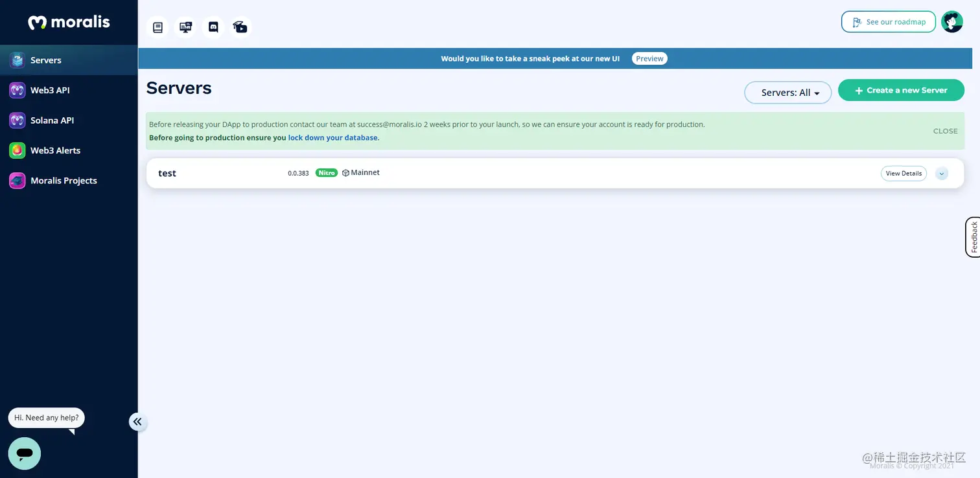
Task: Navigate to the Web3 Alerts label
Action: point(56,150)
